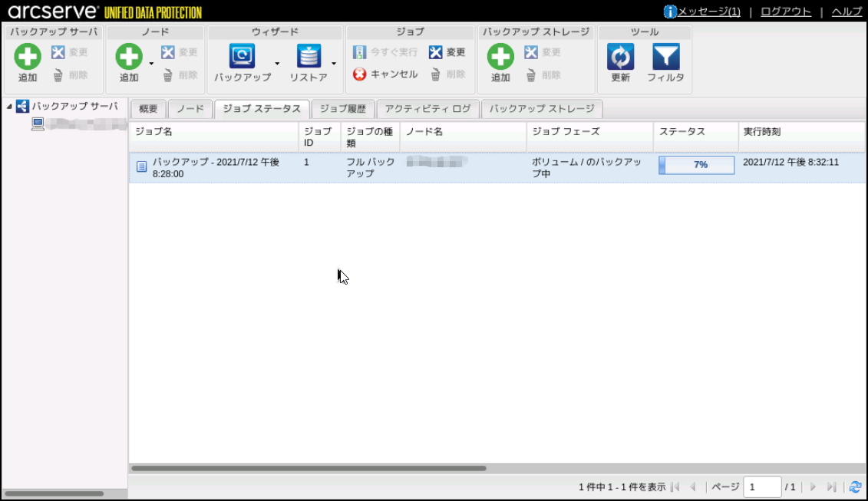This screenshot has width=868, height=501.
Task: Click the page number input field
Action: pyautogui.click(x=761, y=487)
